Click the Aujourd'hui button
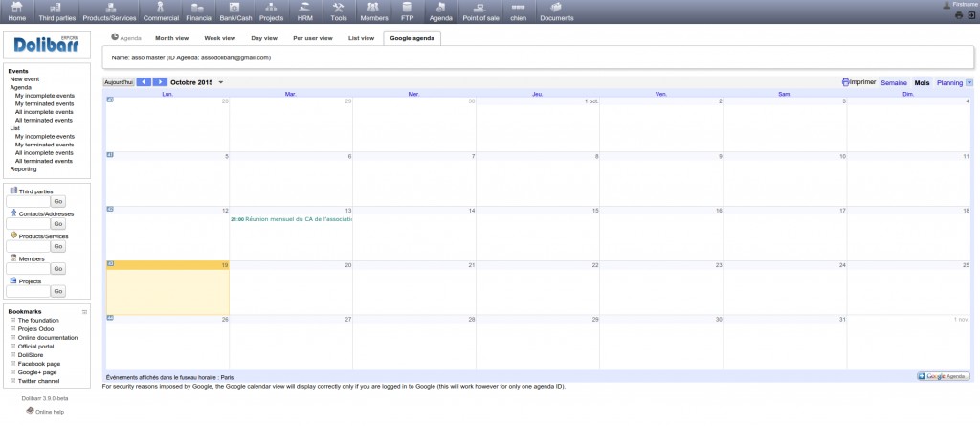Image resolution: width=980 pixels, height=426 pixels. point(119,82)
